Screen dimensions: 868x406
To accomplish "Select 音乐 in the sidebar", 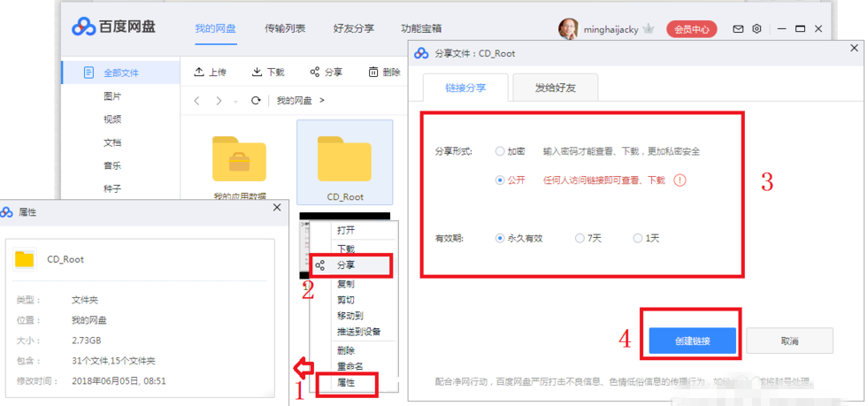I will tap(112, 165).
